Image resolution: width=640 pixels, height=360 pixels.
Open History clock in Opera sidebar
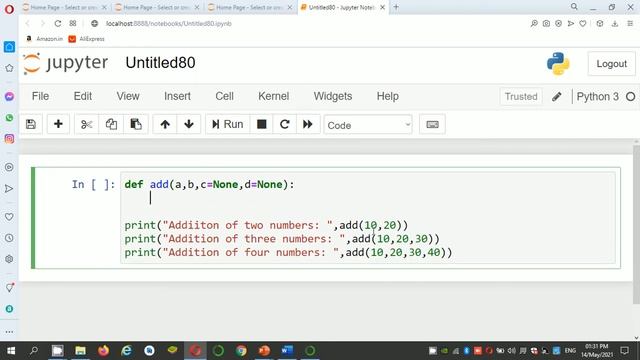[9, 238]
